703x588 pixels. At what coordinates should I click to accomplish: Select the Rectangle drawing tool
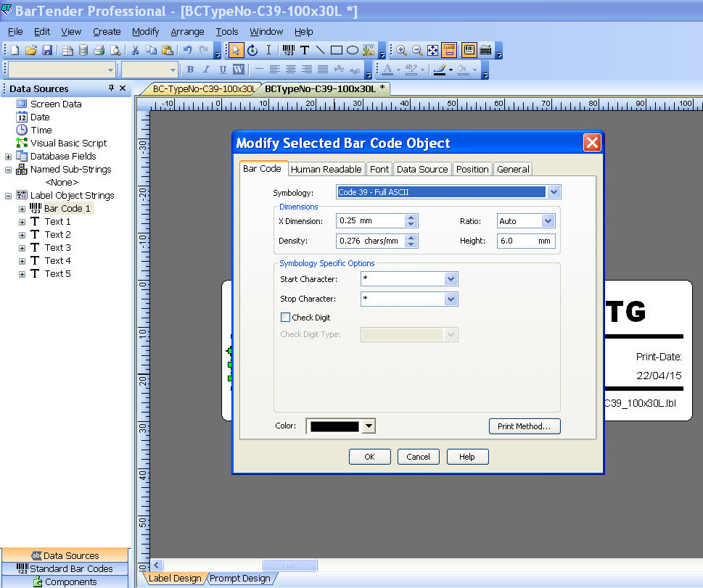[336, 50]
